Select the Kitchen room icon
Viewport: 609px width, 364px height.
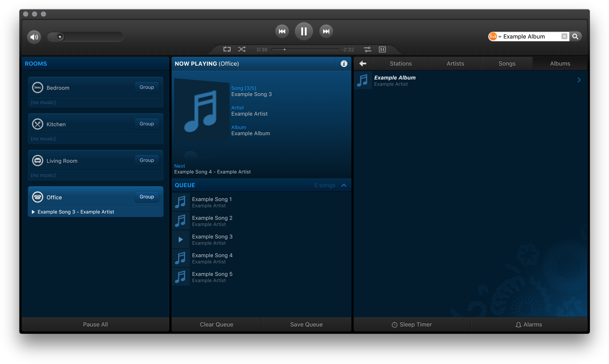coord(37,124)
